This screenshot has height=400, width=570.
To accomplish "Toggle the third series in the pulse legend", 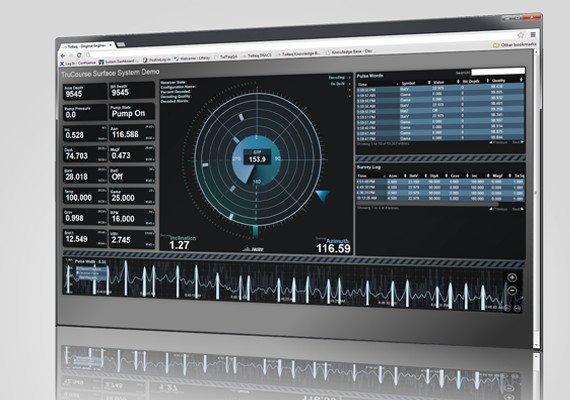I will [x=88, y=278].
